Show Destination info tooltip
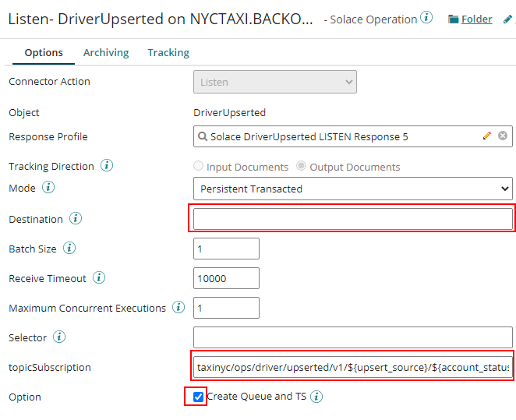The image size is (516, 420). (x=76, y=219)
